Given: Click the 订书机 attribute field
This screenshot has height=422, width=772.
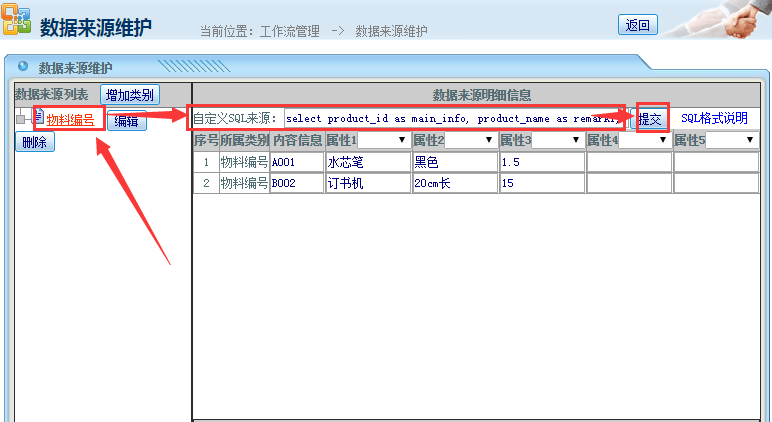Looking at the screenshot, I should 367,183.
